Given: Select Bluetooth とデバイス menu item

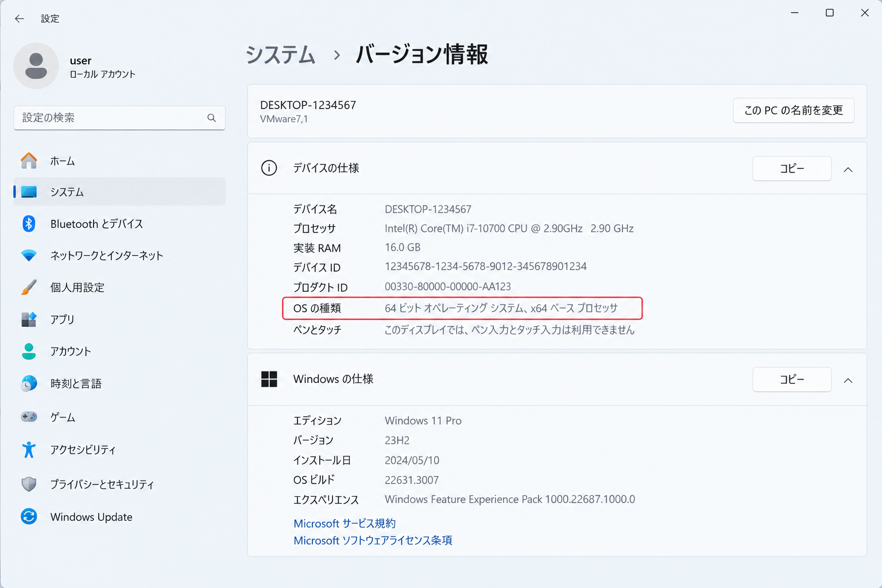Looking at the screenshot, I should coord(119,223).
